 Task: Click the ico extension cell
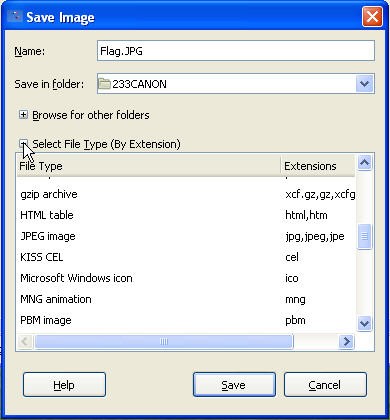(292, 278)
